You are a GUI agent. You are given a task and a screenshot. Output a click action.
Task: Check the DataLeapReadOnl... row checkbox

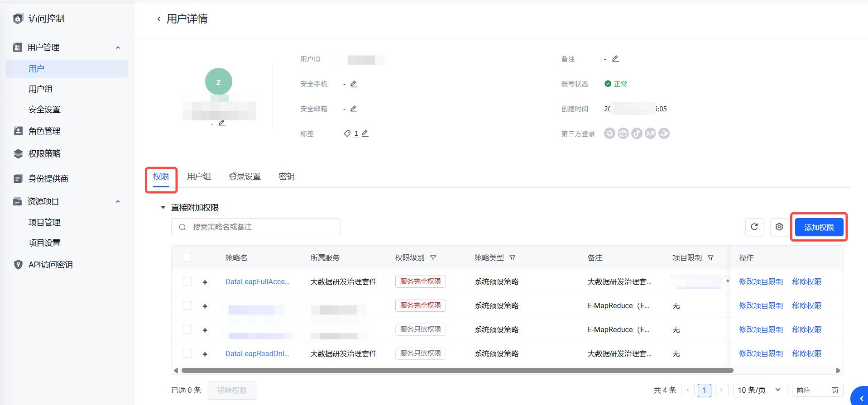click(187, 353)
